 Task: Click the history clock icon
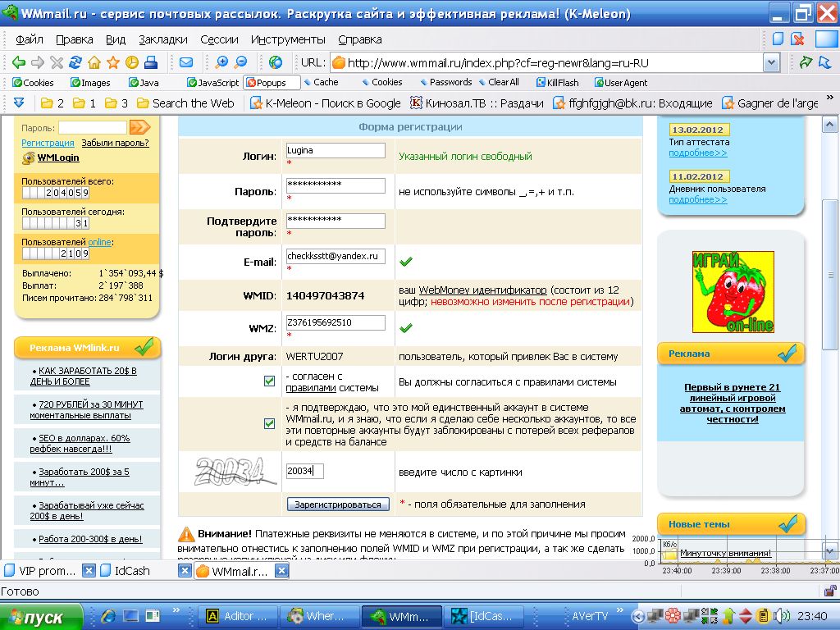pos(132,62)
